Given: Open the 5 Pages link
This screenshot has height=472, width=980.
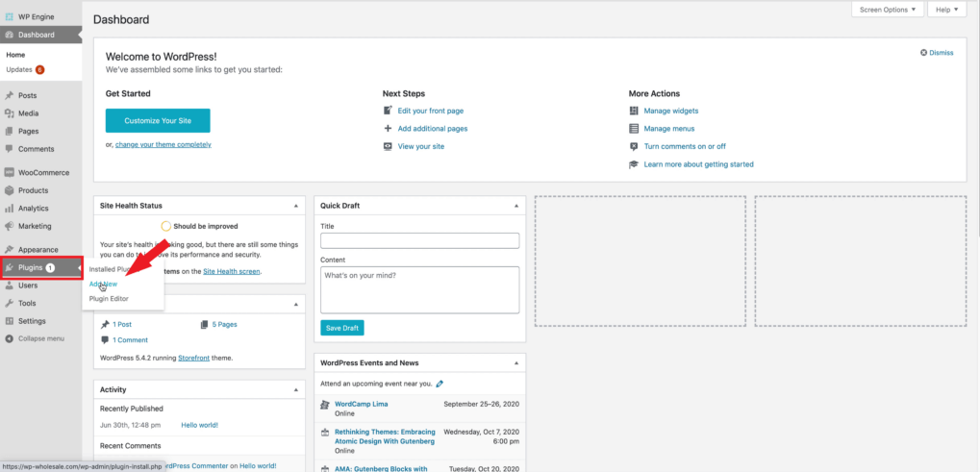Looking at the screenshot, I should click(224, 325).
